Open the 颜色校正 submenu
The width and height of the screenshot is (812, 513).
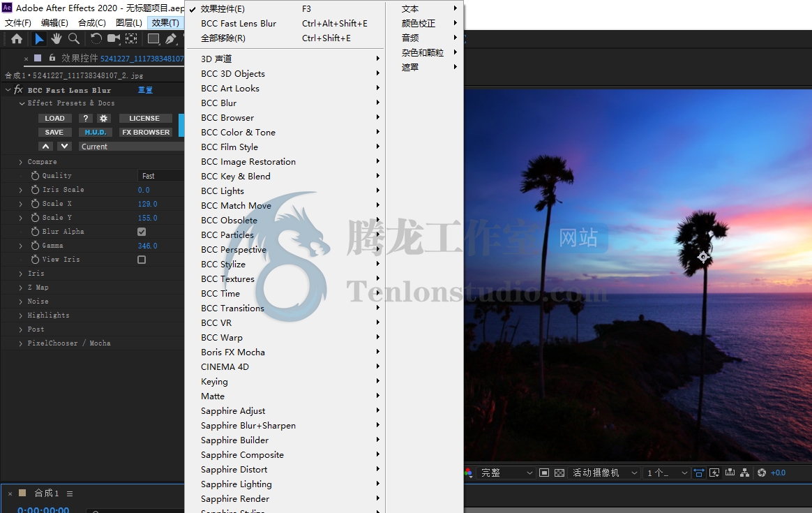pyautogui.click(x=425, y=23)
